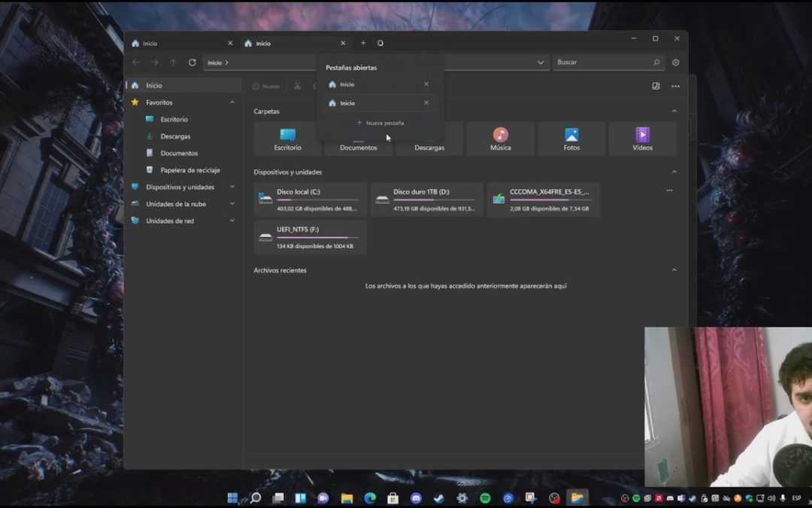Open Discord from the taskbar
The width and height of the screenshot is (812, 508).
415,497
